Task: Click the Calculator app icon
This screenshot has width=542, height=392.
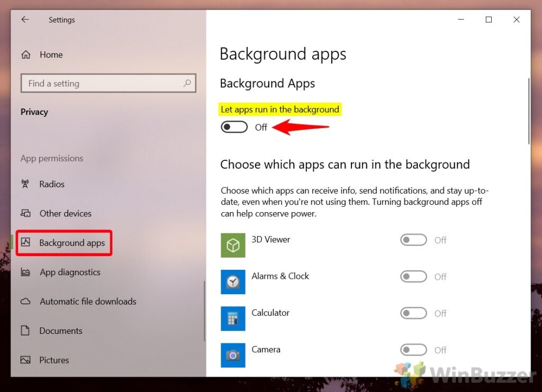Action: tap(233, 319)
